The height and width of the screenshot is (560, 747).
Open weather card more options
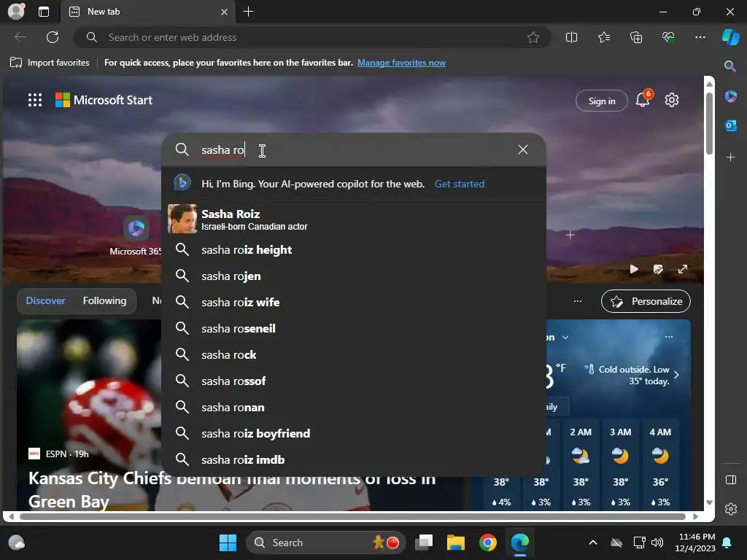pos(669,337)
